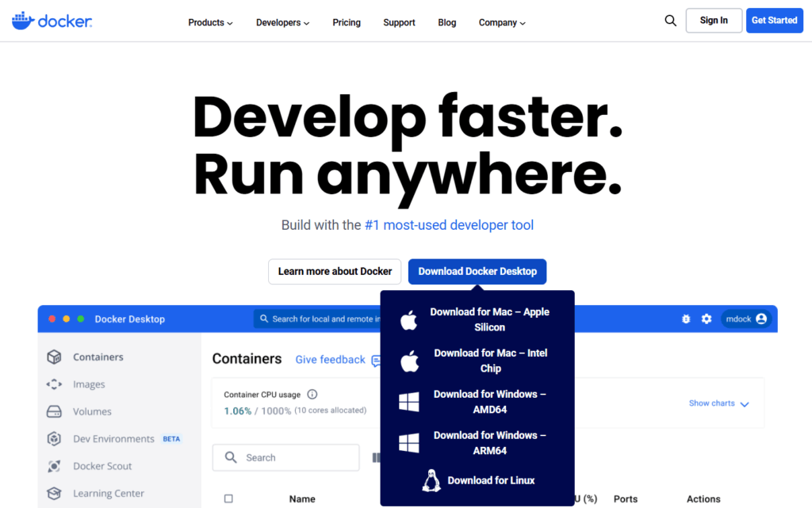Open the Pricing menu item
This screenshot has width=812, height=508.
coord(347,23)
